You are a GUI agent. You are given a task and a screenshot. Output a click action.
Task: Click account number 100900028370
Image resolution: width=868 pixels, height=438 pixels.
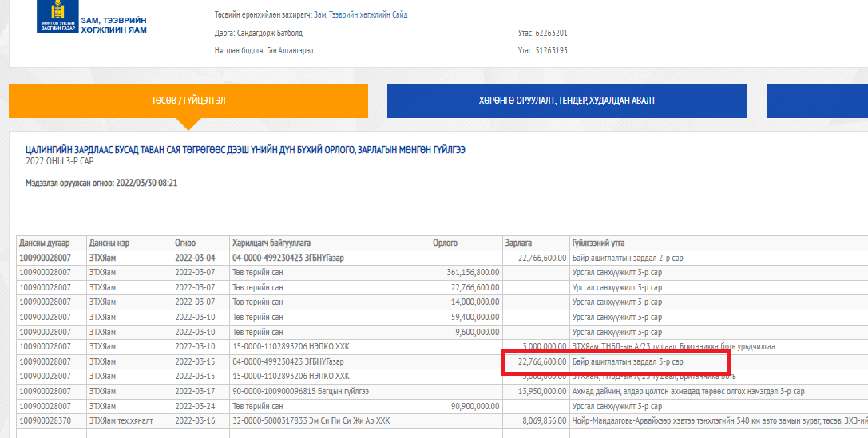point(46,420)
